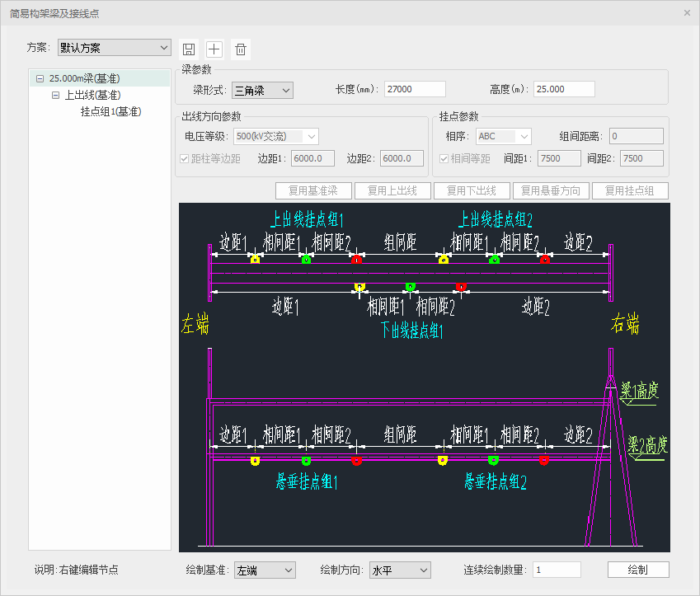Image resolution: width=700 pixels, height=596 pixels.
Task: Open the 电压等级 dropdown
Action: click(275, 136)
